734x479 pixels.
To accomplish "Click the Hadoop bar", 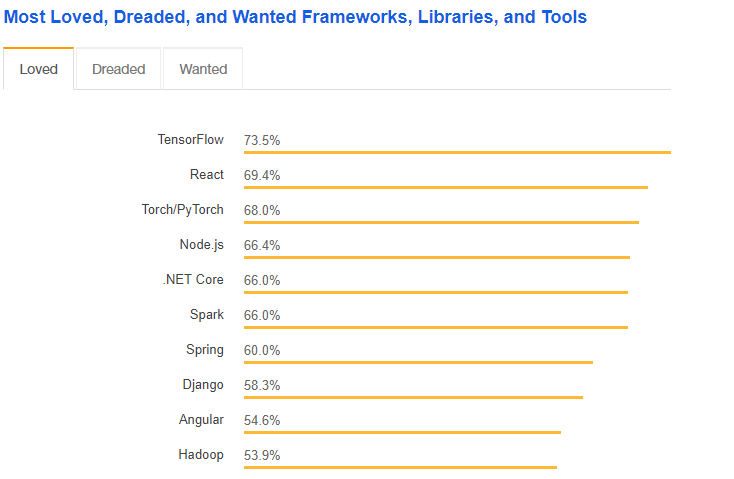I will [x=400, y=467].
